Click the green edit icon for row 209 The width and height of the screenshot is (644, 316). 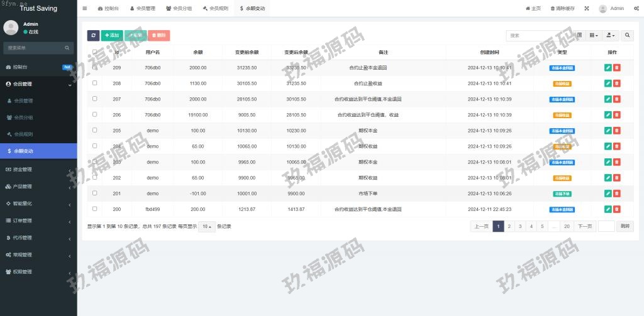(608, 67)
